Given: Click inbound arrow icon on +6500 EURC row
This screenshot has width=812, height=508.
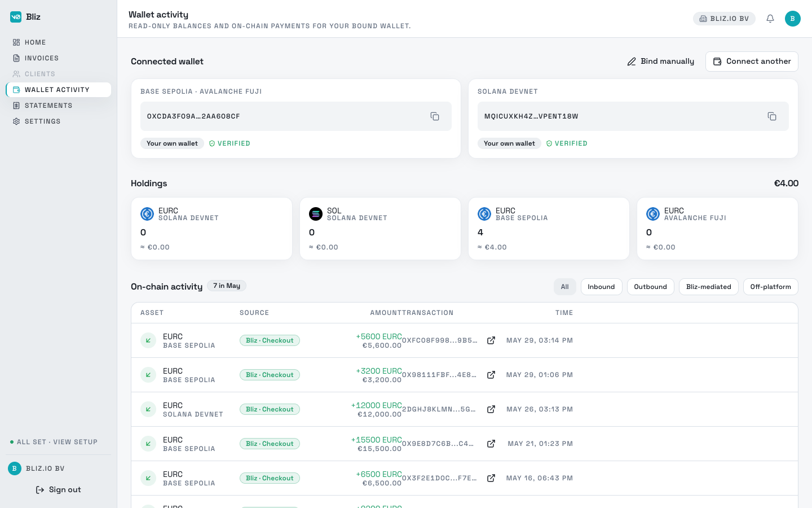Looking at the screenshot, I should tap(148, 478).
